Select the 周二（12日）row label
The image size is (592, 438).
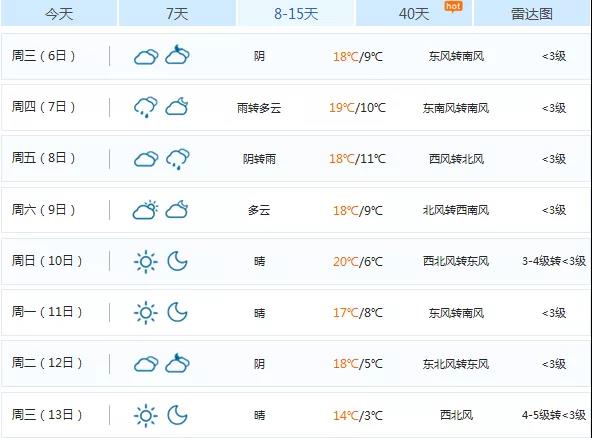[47, 363]
